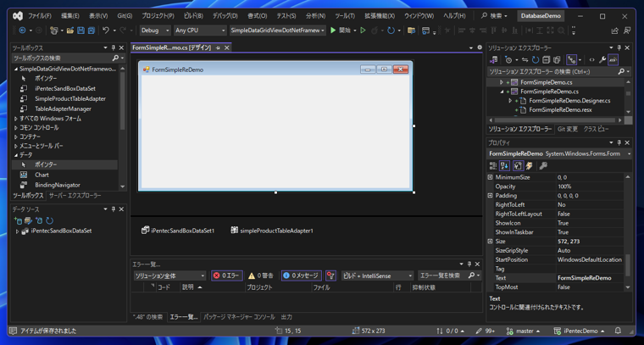
Task: Click the toolbox search input field
Action: coord(62,58)
